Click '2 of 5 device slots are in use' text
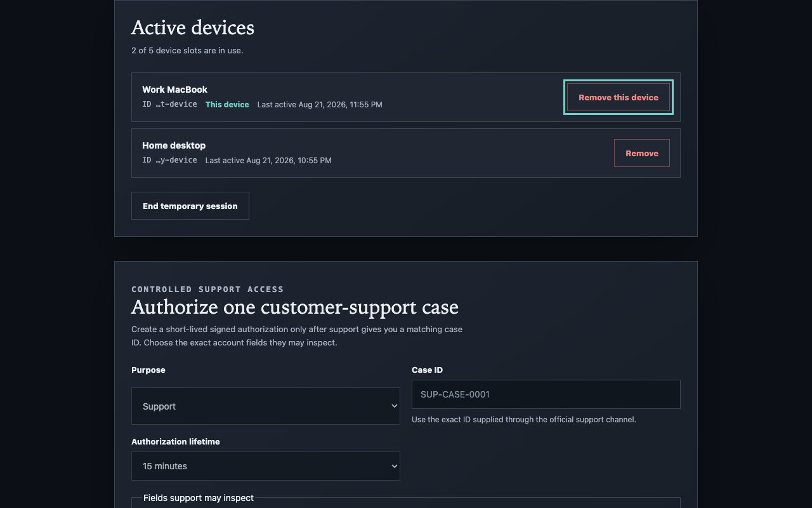This screenshot has width=812, height=508. pyautogui.click(x=187, y=50)
